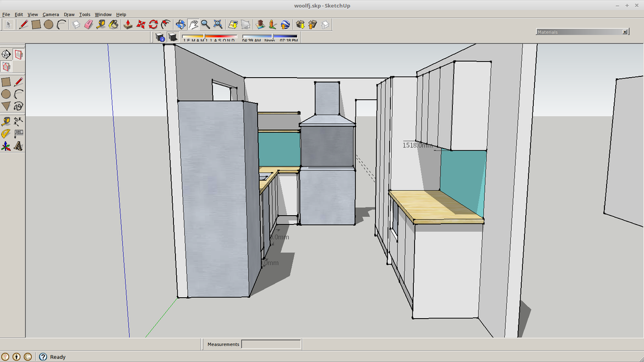Select the Freehand drawing tool
The image size is (644, 362).
click(18, 105)
